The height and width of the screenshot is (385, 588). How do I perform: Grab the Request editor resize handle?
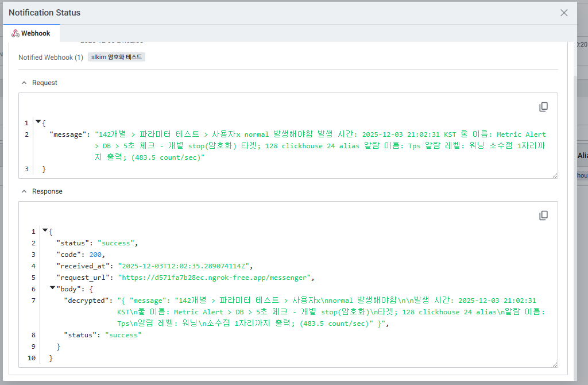click(554, 175)
